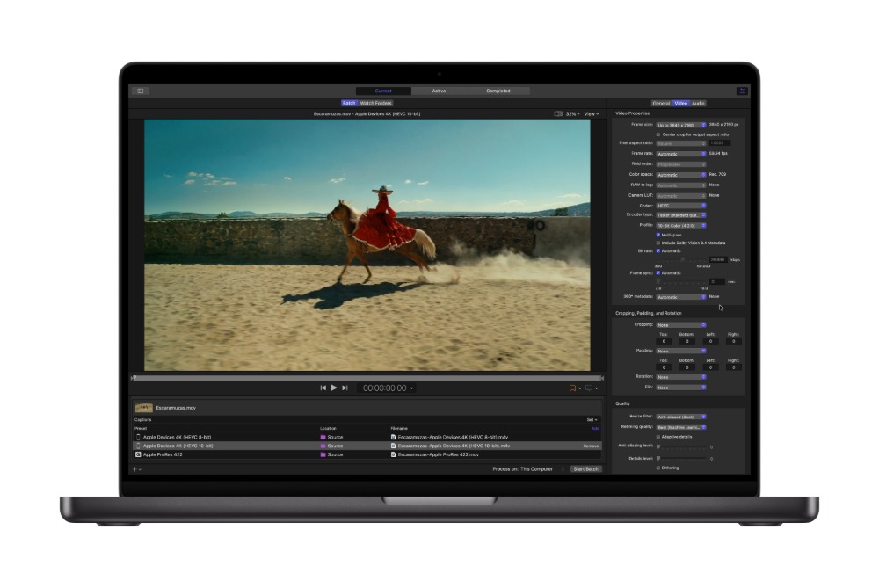The height and width of the screenshot is (588, 879).
Task: Click the Go to Next Frame icon
Action: point(345,388)
